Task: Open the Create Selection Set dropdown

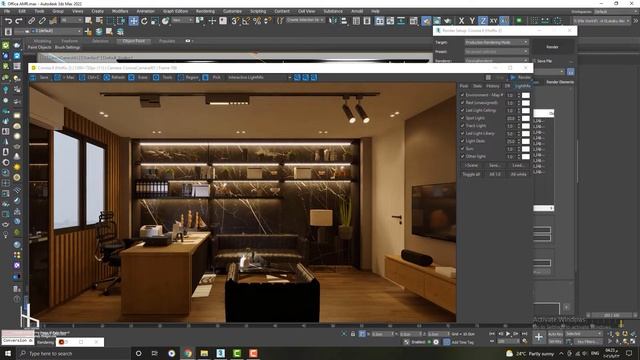Action: 305,20
